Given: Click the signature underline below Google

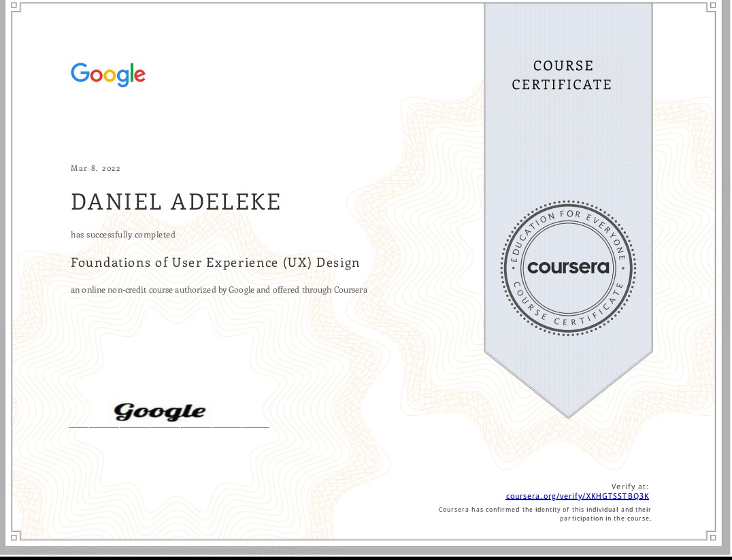Looking at the screenshot, I should (x=169, y=426).
